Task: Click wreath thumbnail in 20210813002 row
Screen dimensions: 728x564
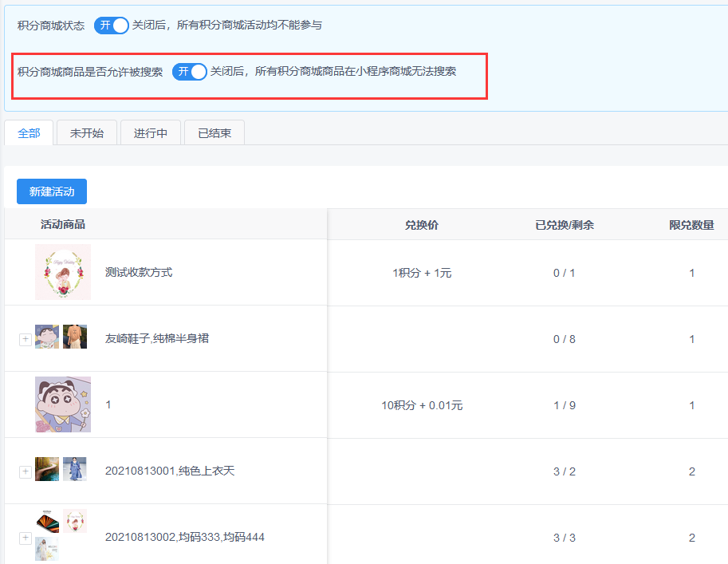Action: [x=75, y=521]
